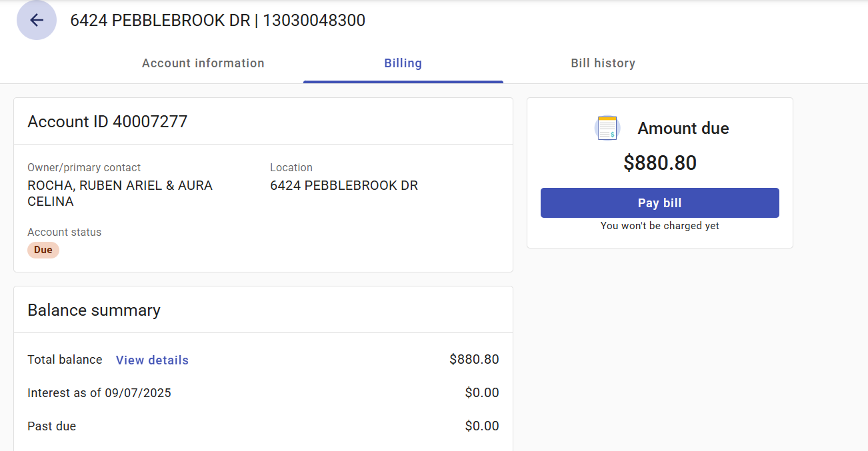Click the bill invoice icon beside Amount due
Screen dimensions: 868x451
(x=607, y=128)
